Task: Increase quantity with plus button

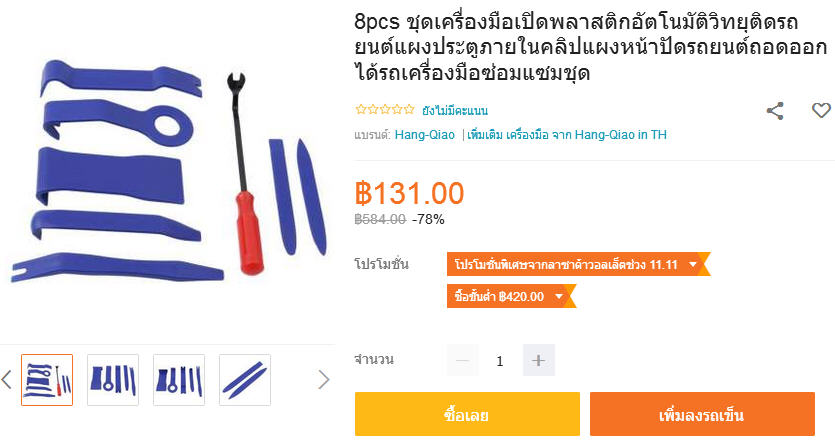Action: (x=538, y=360)
